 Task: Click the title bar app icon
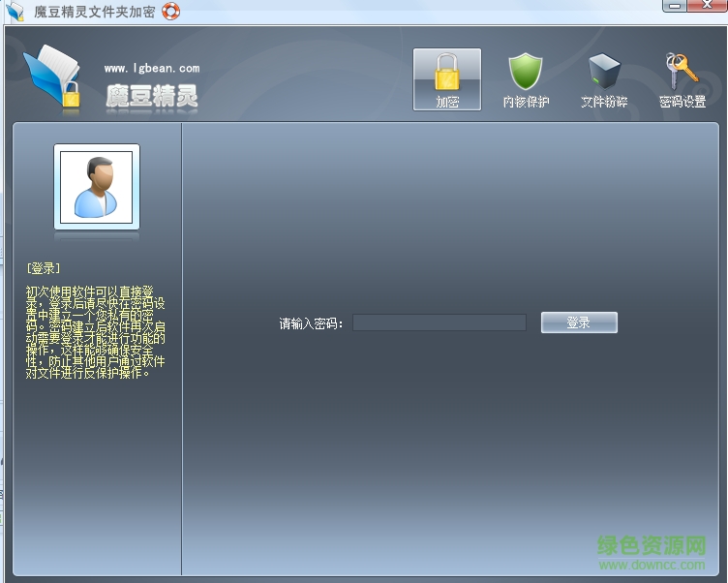tap(15, 12)
